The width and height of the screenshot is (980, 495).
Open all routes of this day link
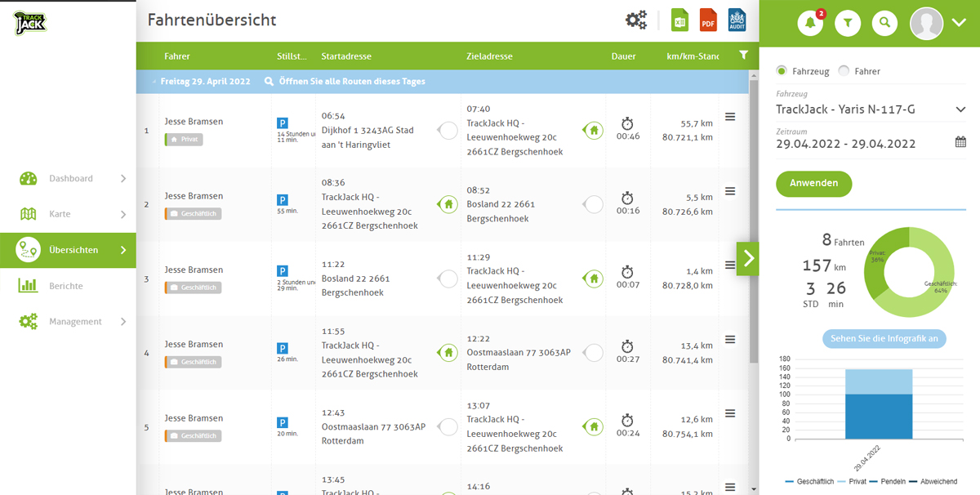click(x=352, y=82)
